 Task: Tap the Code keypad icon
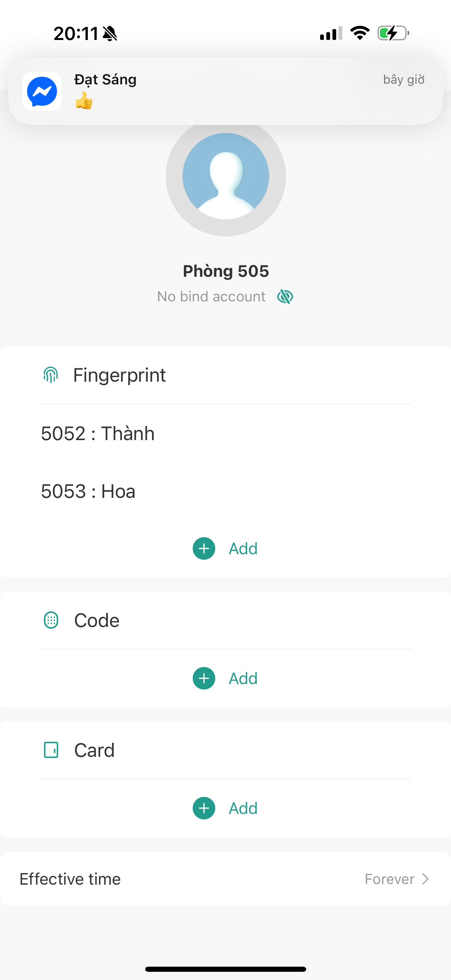pyautogui.click(x=51, y=620)
